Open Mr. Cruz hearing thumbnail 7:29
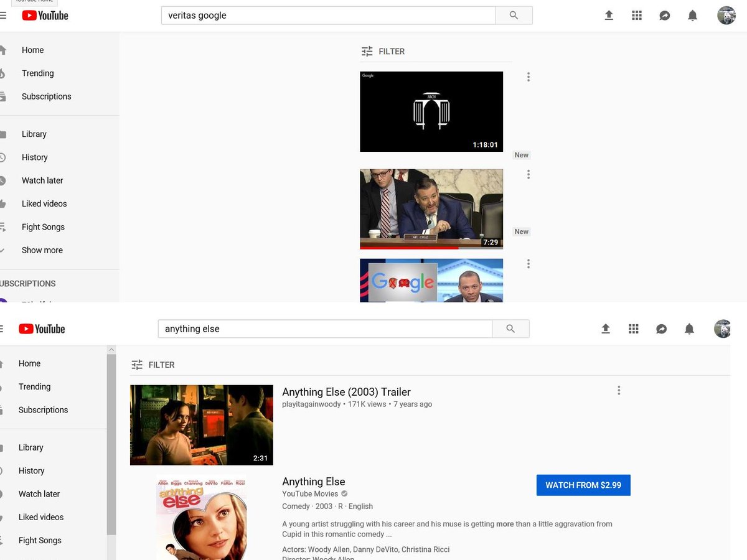The width and height of the screenshot is (747, 560). click(x=431, y=209)
